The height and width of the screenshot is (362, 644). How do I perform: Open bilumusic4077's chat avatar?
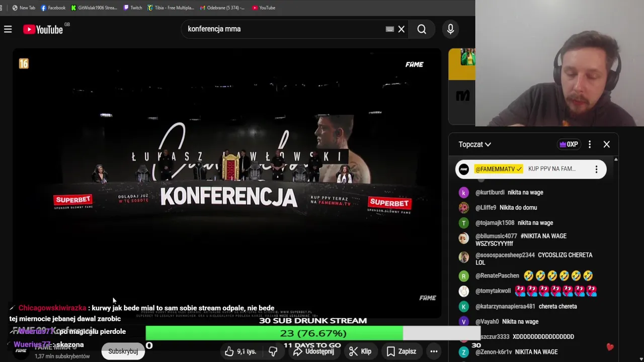click(464, 238)
